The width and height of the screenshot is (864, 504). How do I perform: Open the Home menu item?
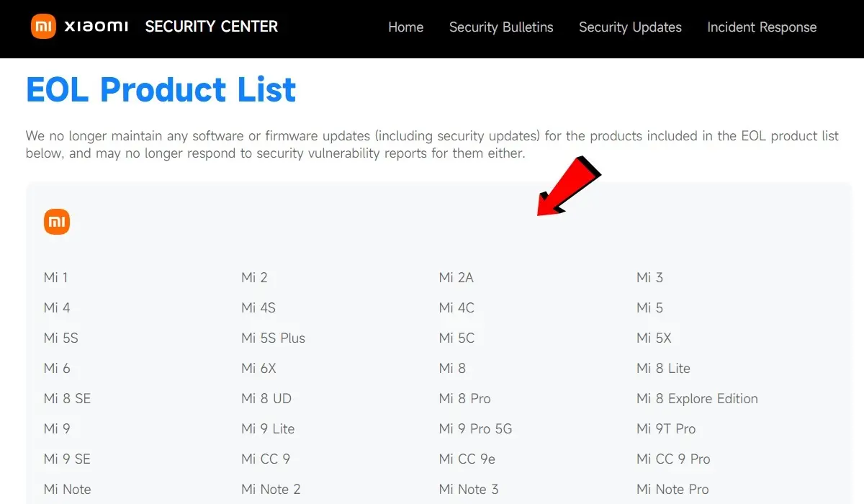tap(405, 27)
